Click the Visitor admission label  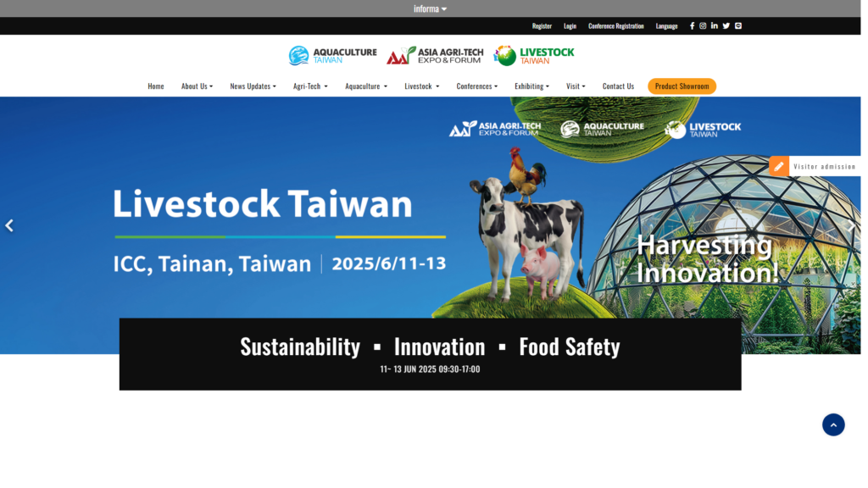tap(825, 167)
